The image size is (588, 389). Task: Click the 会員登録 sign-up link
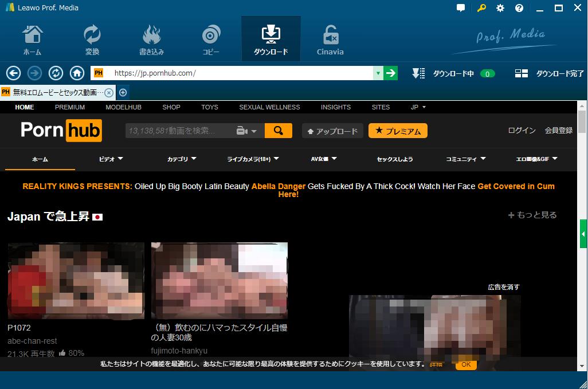[x=558, y=131]
